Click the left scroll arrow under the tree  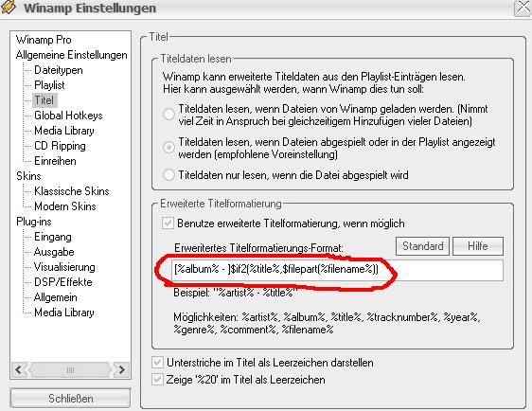click(x=19, y=370)
